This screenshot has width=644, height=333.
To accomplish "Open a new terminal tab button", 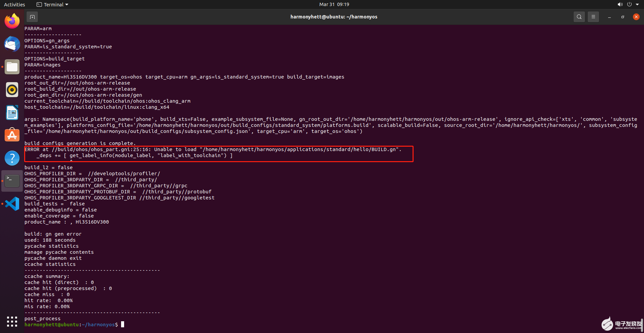I will tap(32, 17).
